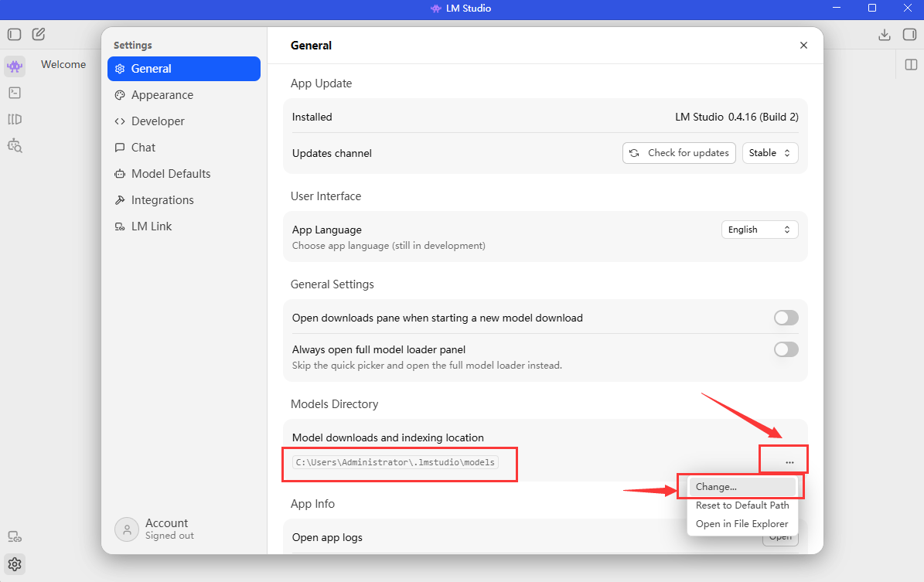Click the Open app logs label
924x582 pixels.
[x=327, y=537]
